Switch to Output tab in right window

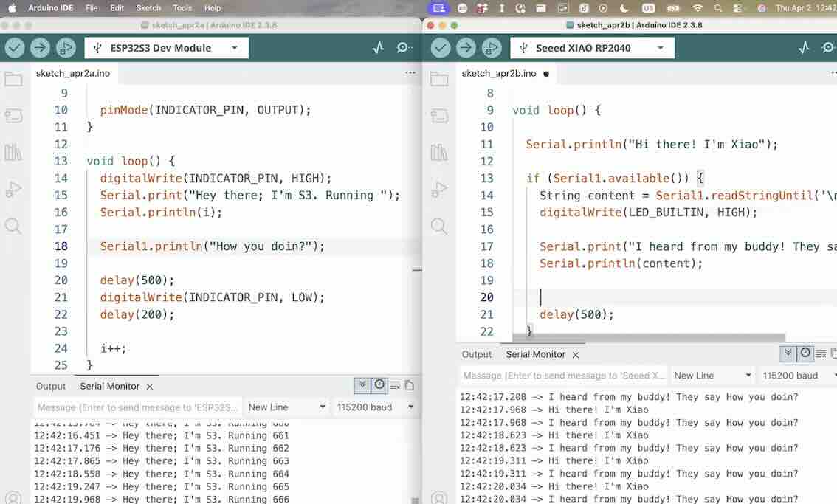pos(477,354)
